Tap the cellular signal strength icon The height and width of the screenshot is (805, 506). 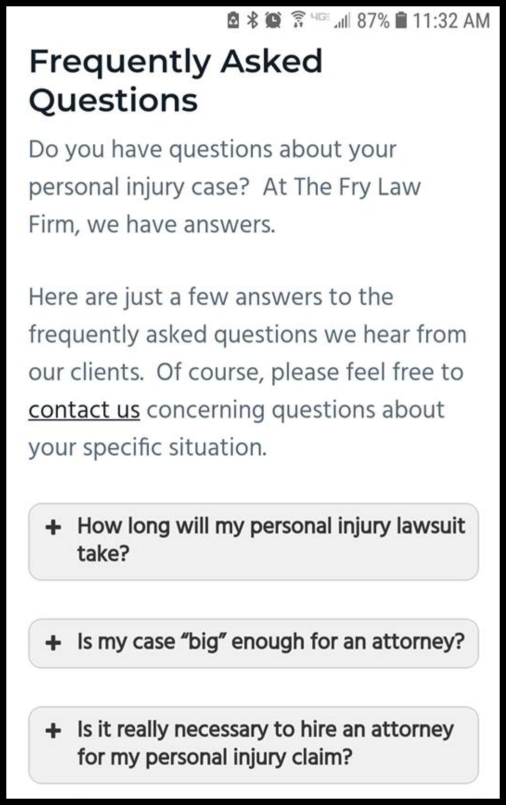[342, 22]
